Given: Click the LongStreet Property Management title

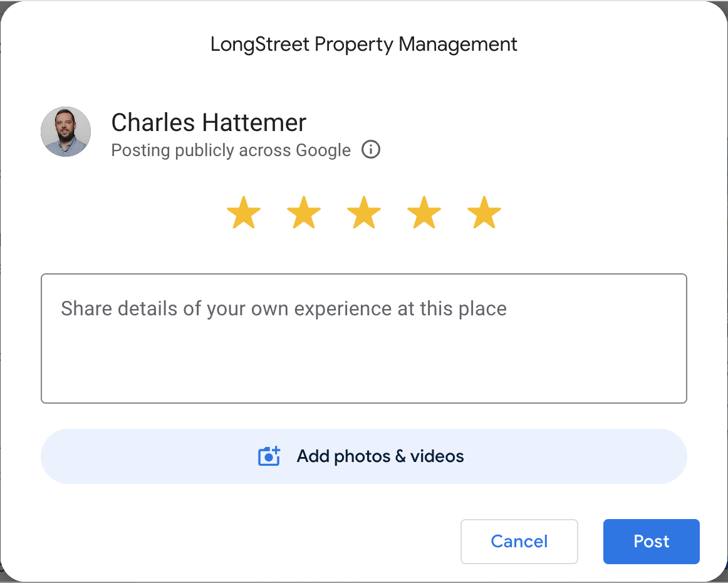Looking at the screenshot, I should tap(364, 44).
